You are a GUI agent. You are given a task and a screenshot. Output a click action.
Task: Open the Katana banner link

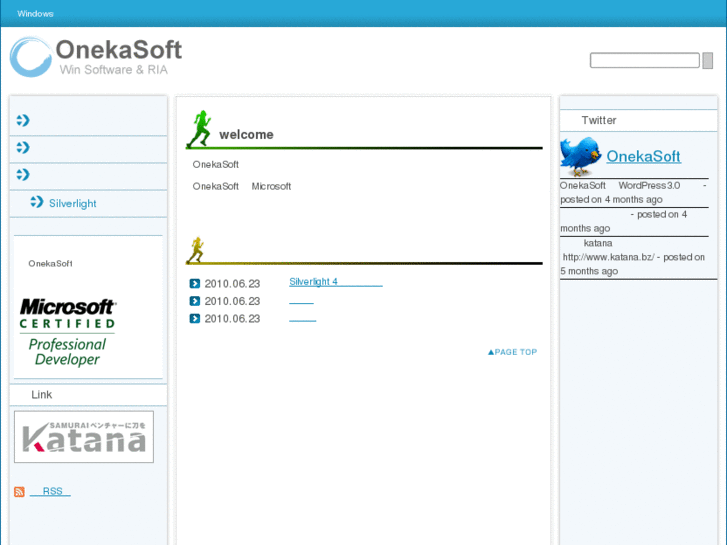coord(84,437)
